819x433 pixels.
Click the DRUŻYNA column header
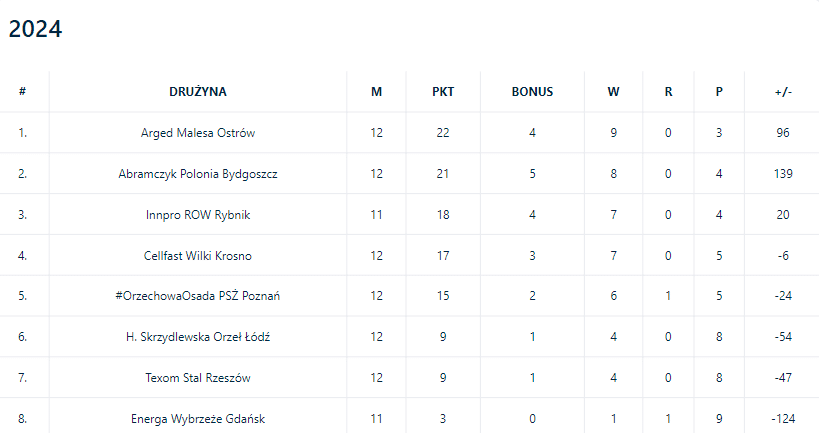(198, 92)
